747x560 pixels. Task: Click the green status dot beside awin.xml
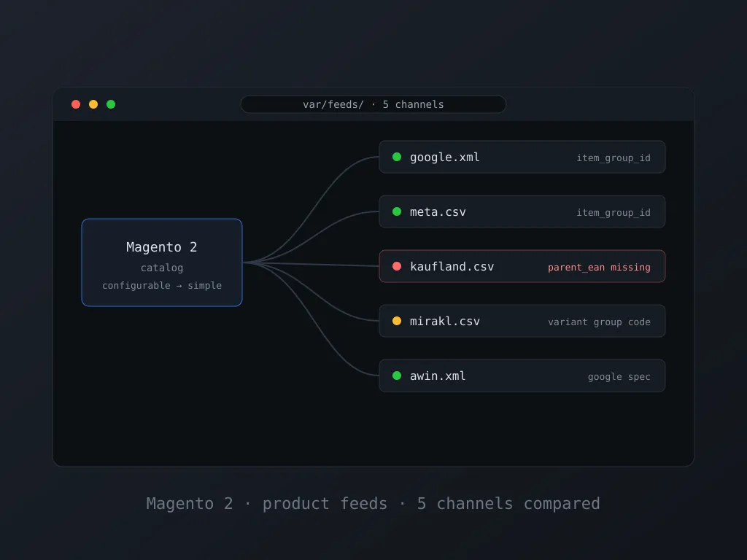click(397, 376)
